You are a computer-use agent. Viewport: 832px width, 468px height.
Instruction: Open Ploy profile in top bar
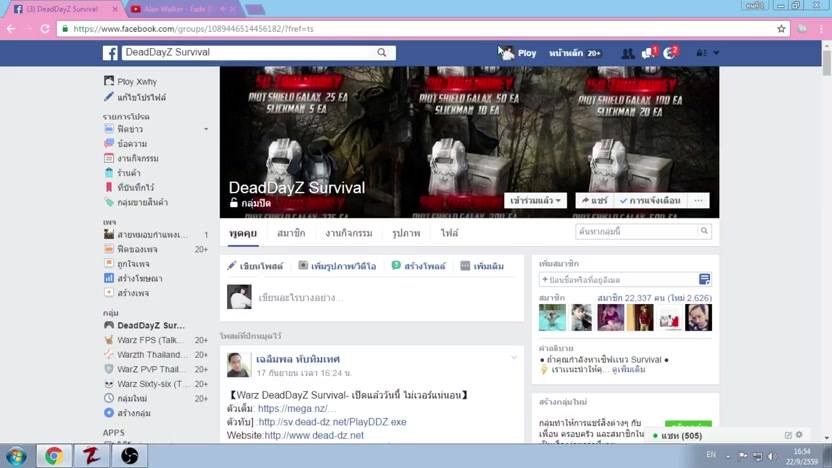(518, 53)
